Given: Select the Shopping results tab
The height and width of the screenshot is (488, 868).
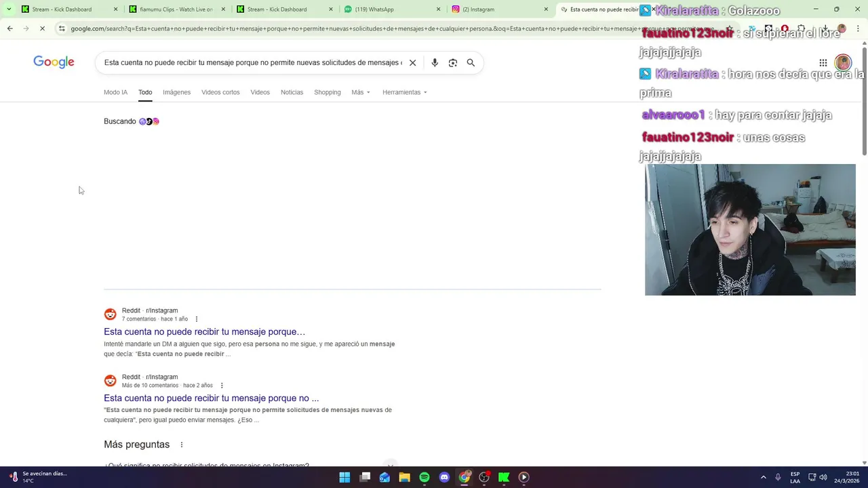Looking at the screenshot, I should click(x=327, y=92).
